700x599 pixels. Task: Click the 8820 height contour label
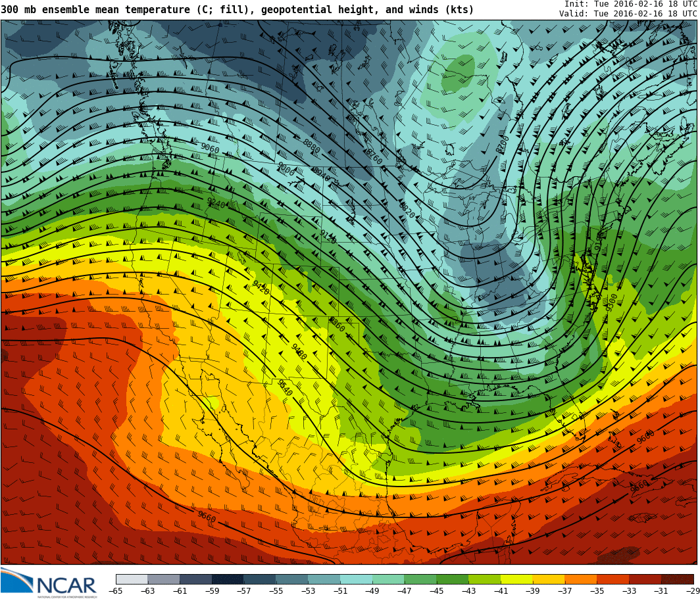click(x=407, y=210)
